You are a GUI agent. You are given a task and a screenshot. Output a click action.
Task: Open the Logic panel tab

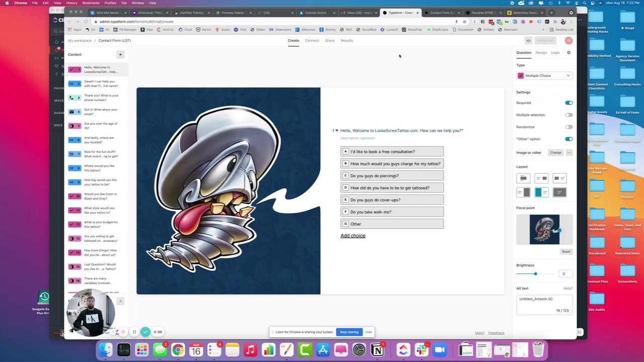pos(555,52)
